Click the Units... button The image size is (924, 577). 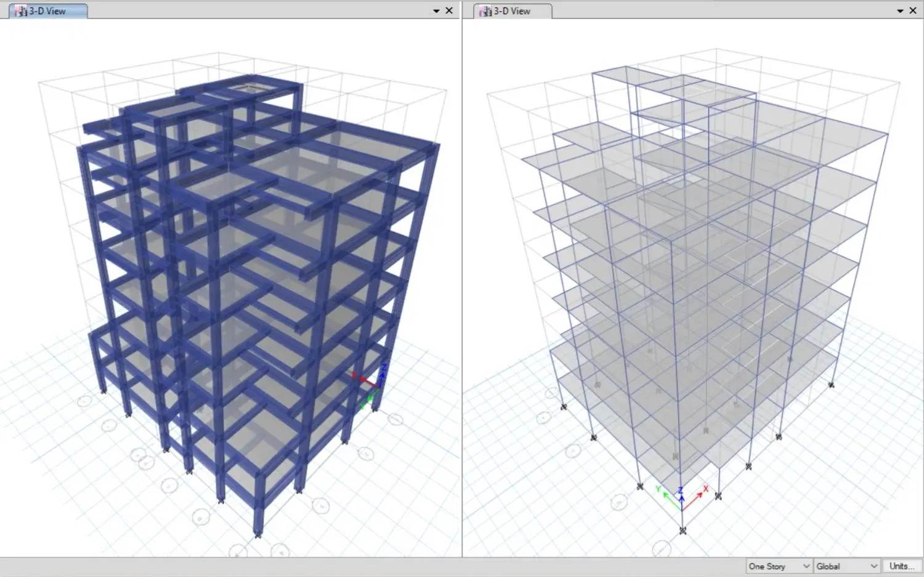point(902,566)
